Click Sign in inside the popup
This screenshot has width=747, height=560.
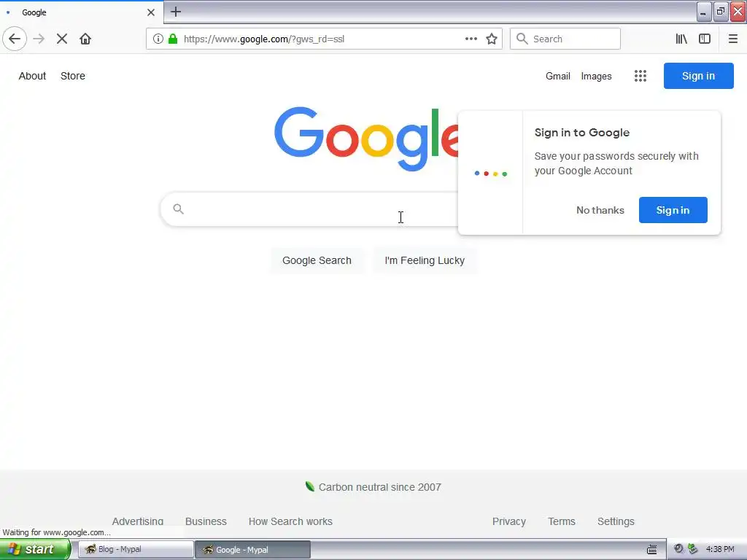click(673, 210)
